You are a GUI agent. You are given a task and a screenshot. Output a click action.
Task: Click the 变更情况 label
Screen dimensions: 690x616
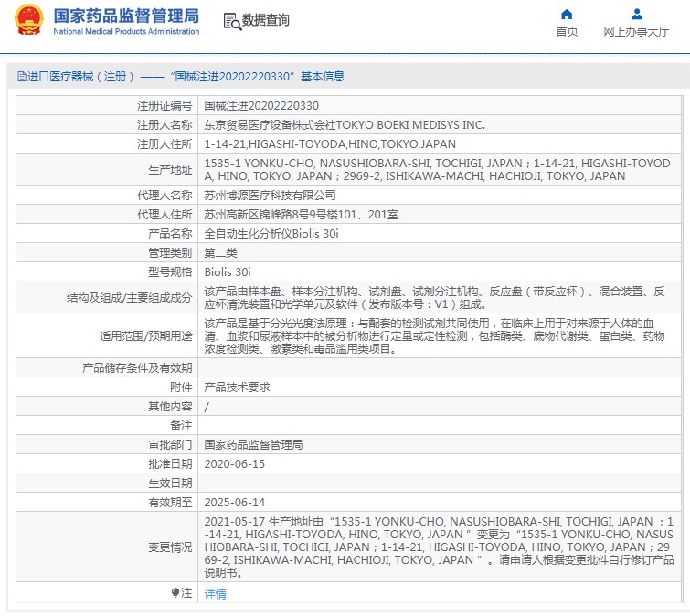coord(170,547)
